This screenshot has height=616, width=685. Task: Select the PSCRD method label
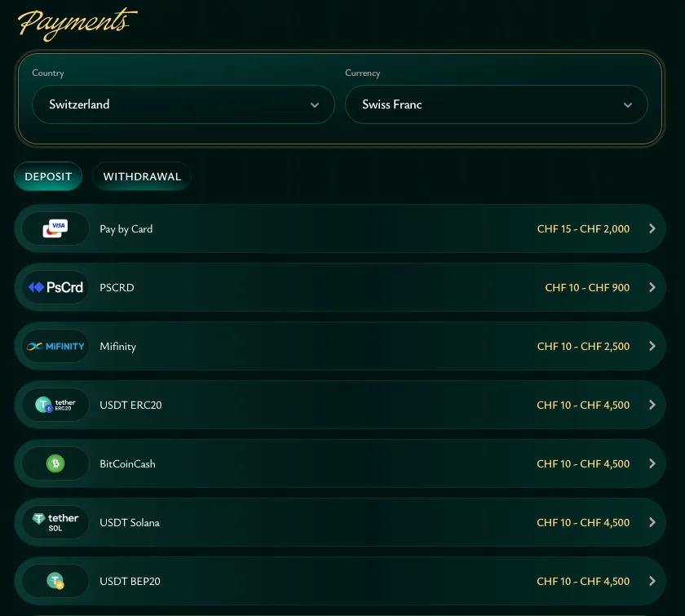click(x=117, y=288)
